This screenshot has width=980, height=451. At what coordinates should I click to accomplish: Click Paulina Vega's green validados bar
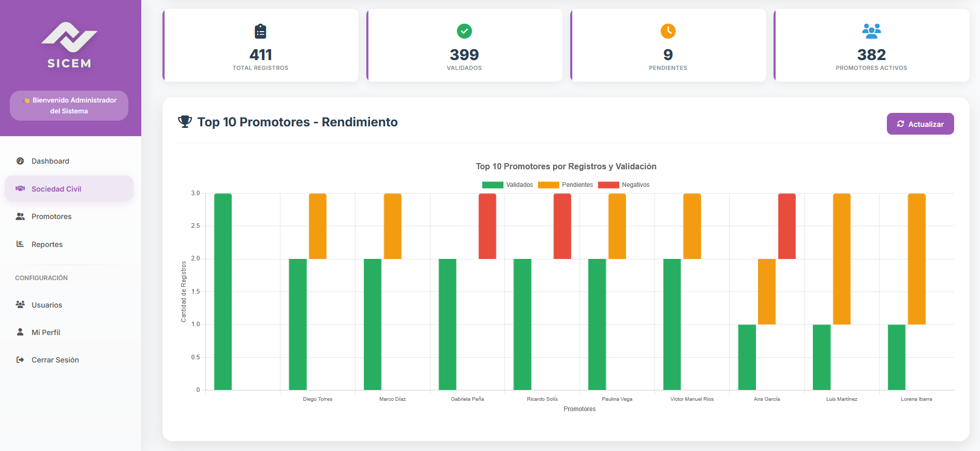tap(597, 324)
